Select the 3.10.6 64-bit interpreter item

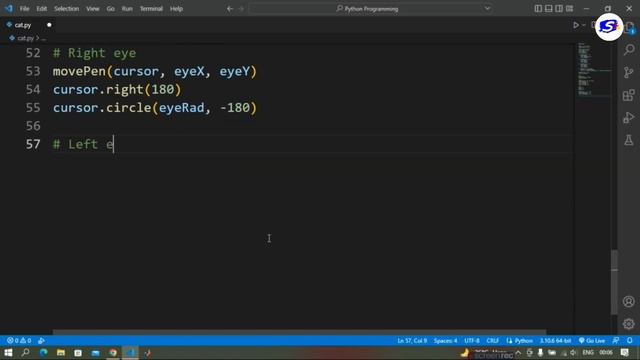point(556,340)
